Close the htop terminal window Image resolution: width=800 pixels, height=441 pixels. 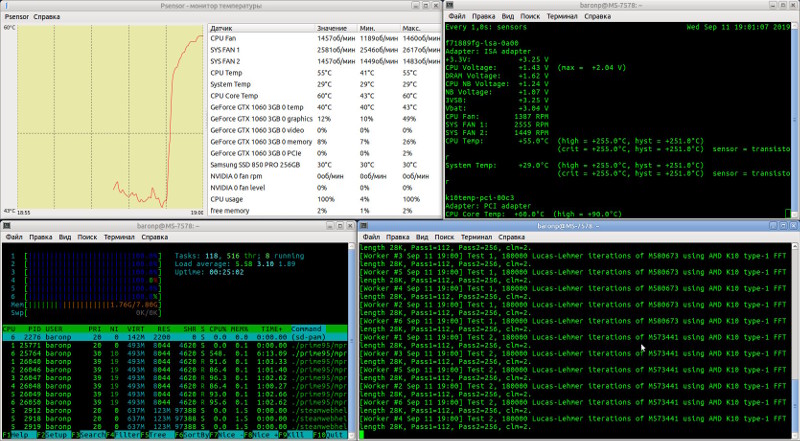[x=348, y=227]
